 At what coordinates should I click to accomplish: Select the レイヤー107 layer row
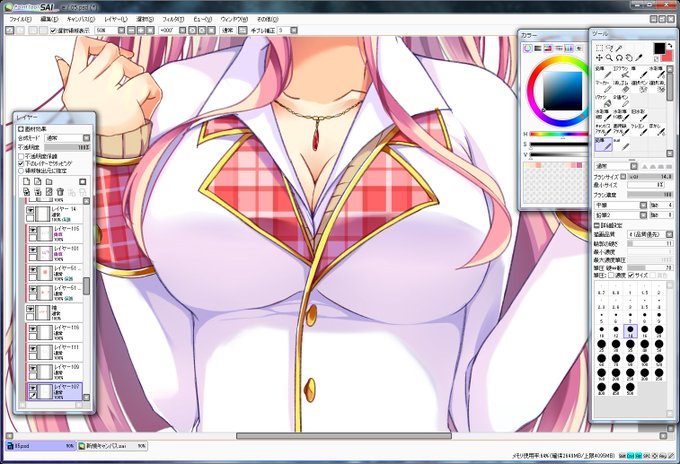(x=54, y=391)
